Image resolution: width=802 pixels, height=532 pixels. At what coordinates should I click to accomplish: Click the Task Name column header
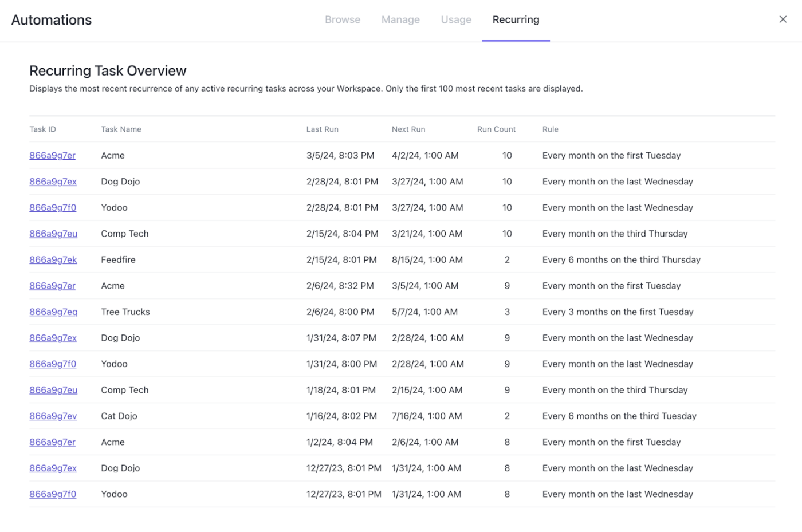pos(121,129)
